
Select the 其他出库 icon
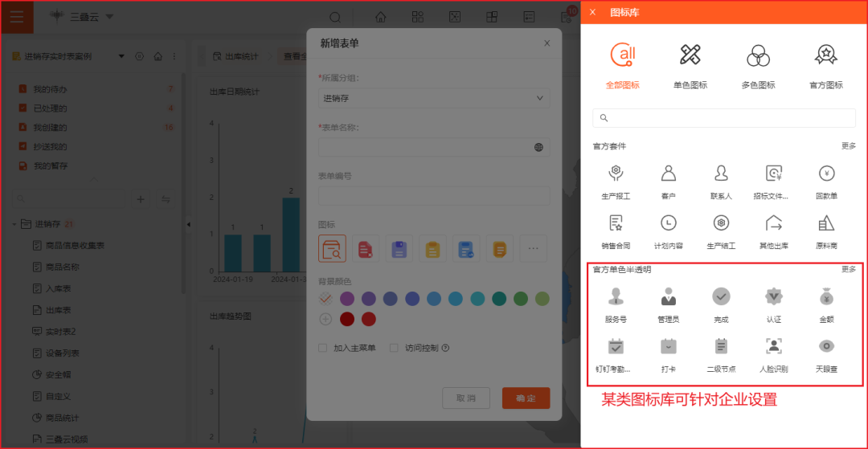tap(773, 222)
